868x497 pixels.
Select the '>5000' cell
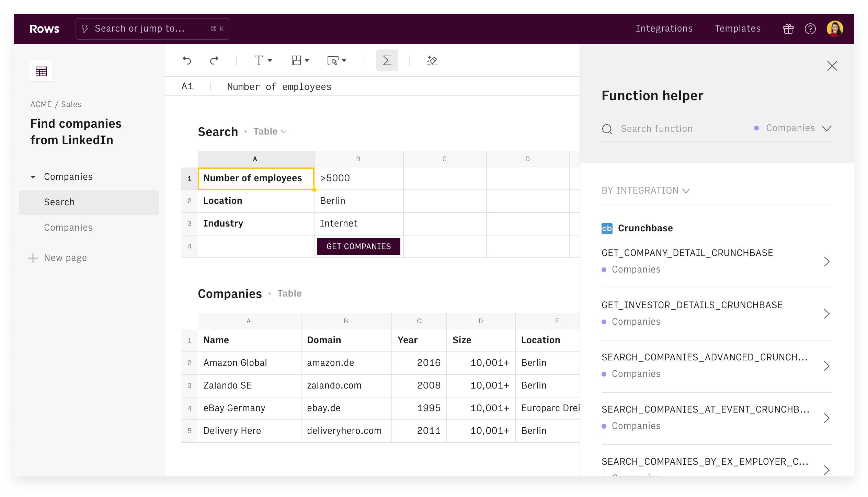click(358, 178)
